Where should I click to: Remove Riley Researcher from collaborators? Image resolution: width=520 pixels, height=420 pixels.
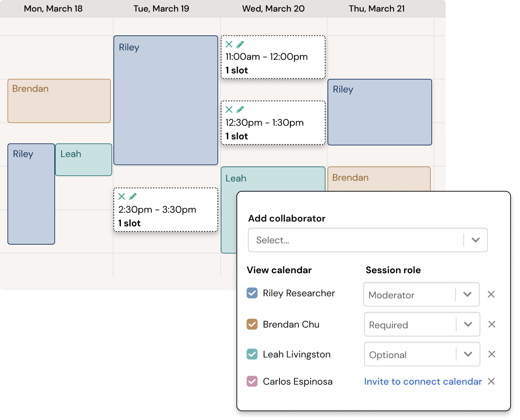[x=491, y=294]
